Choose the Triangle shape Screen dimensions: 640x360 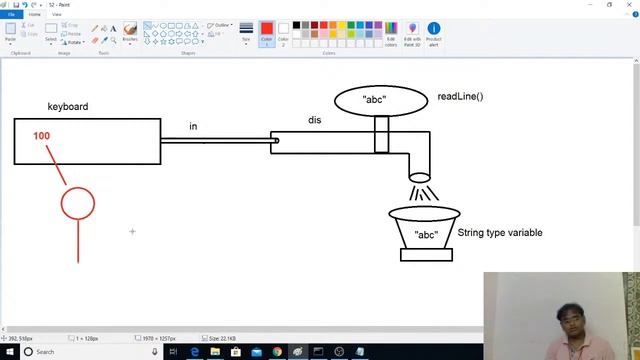tap(195, 26)
